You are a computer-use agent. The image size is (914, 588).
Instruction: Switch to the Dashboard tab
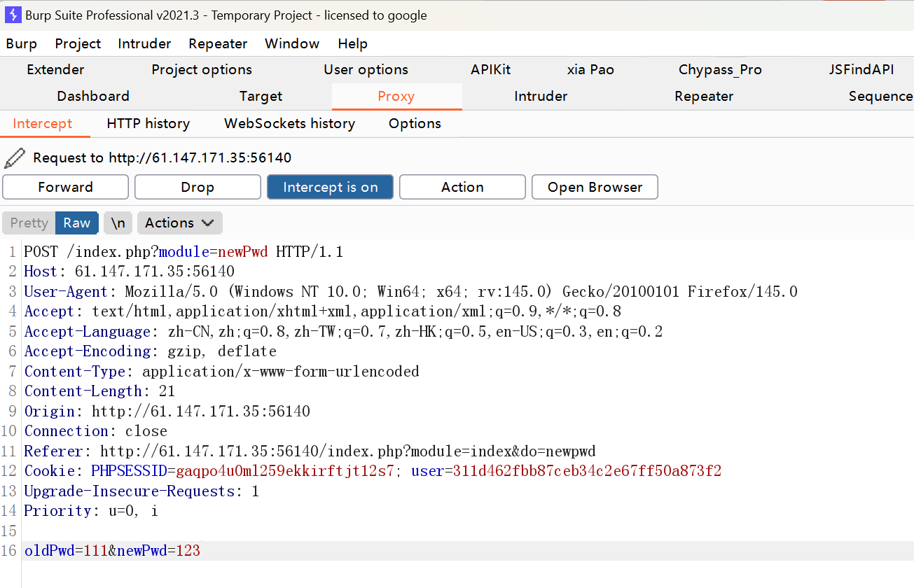coord(93,96)
